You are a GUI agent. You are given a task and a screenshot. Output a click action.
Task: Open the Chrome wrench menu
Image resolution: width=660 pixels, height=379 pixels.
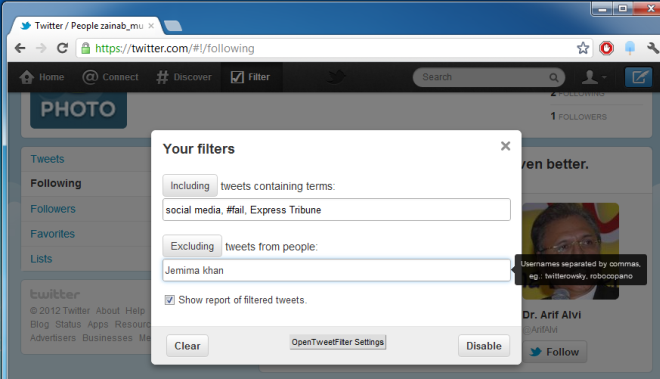652,48
